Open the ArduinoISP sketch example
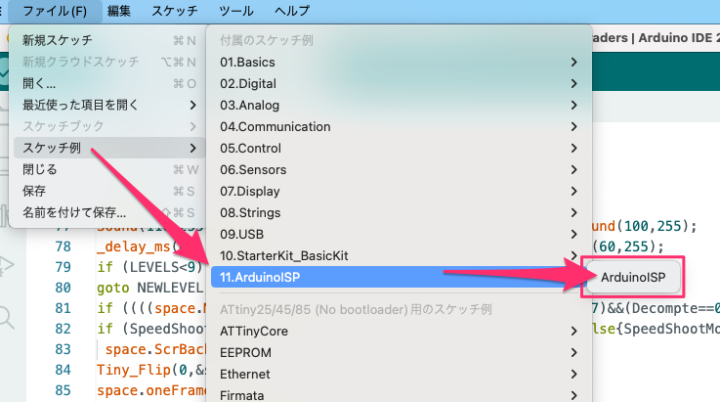The image size is (720, 402). click(632, 274)
